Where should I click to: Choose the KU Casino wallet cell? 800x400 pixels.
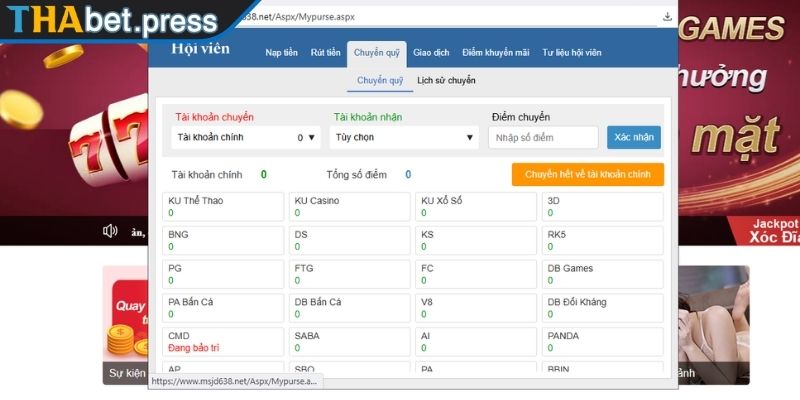click(349, 206)
